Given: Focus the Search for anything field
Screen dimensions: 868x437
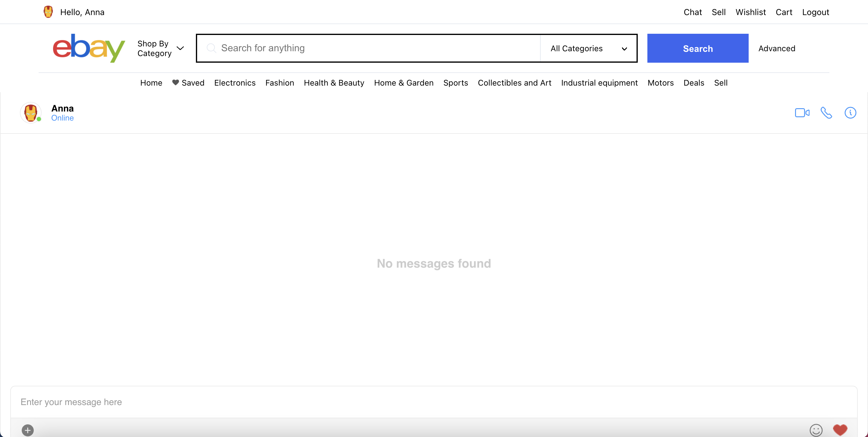Looking at the screenshot, I should tap(368, 48).
